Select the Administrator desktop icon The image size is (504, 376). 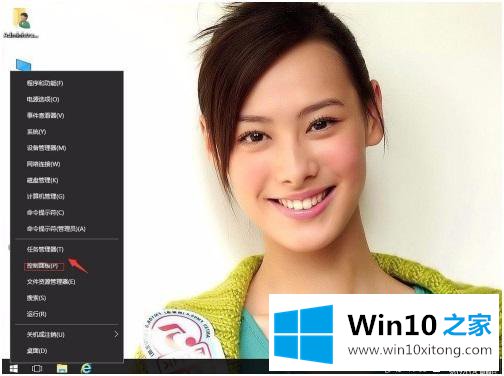[x=21, y=23]
